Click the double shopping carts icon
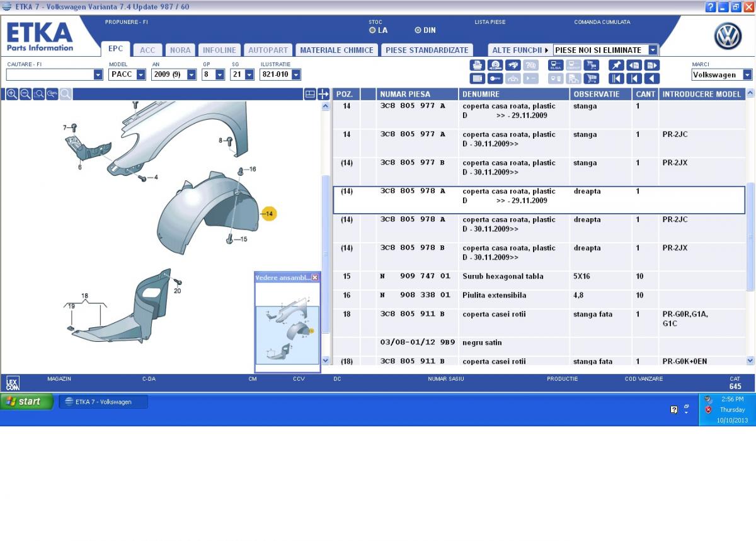 591,65
